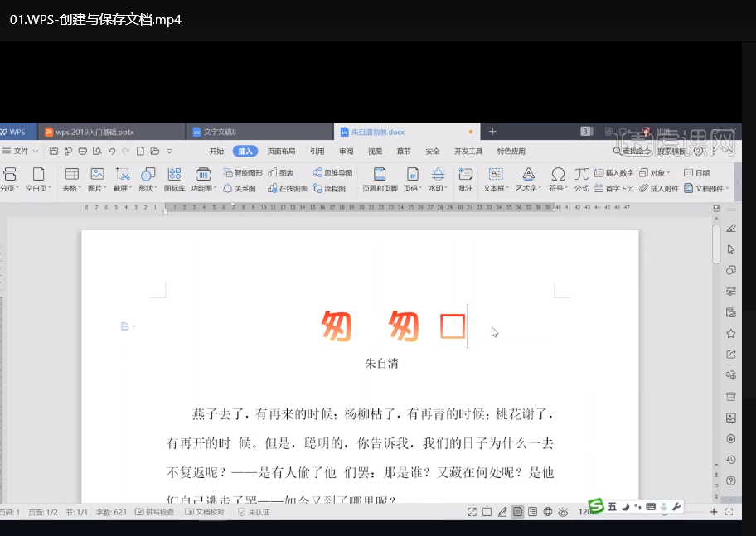This screenshot has height=536, width=756.
Task: Toggle 拼写检查 spell check in status bar
Action: pos(154,512)
